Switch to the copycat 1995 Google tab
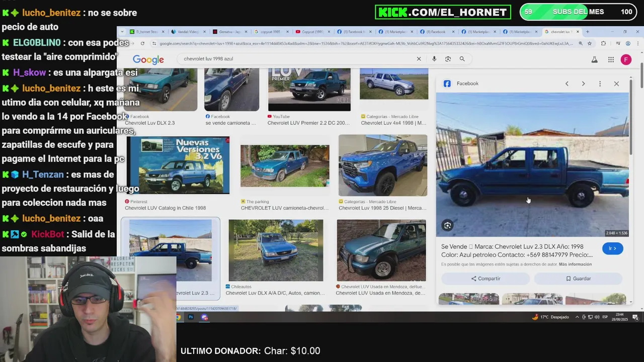Image resolution: width=644 pixels, height=362 pixels. coord(271,32)
